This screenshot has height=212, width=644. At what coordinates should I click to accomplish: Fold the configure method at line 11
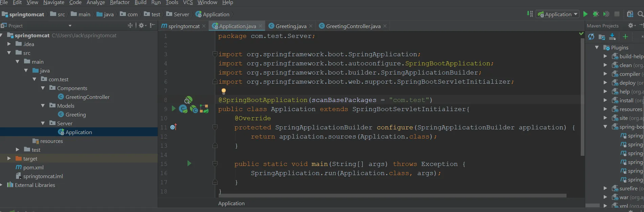215,127
